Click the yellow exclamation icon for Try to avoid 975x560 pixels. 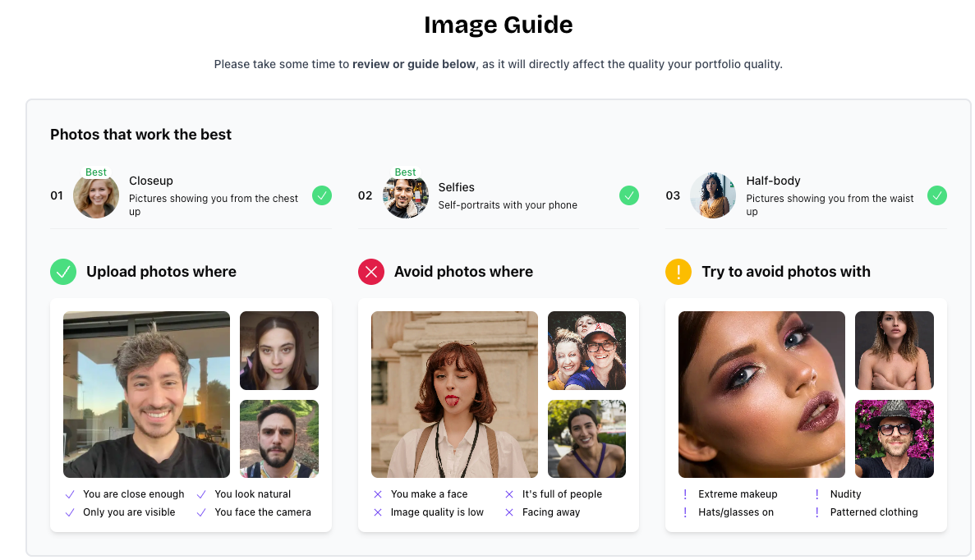point(678,272)
